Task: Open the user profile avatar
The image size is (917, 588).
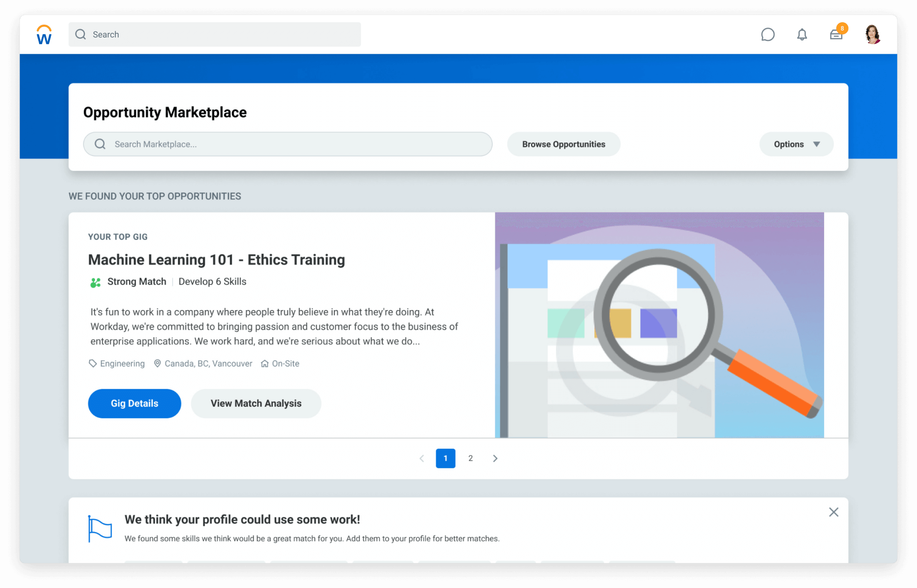Action: pyautogui.click(x=872, y=35)
